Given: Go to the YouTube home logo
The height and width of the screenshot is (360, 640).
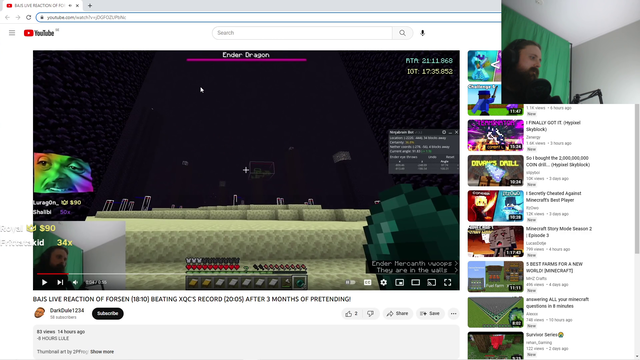Looking at the screenshot, I should click(x=39, y=33).
